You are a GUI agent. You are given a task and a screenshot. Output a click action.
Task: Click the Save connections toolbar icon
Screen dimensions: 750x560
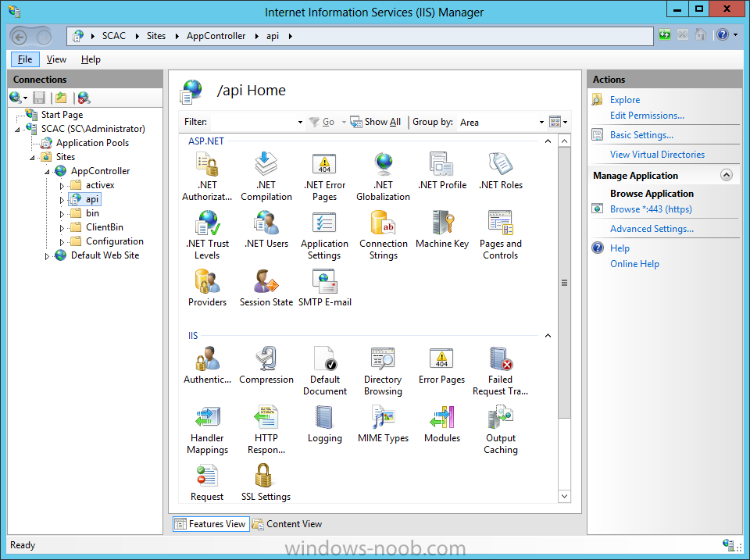tap(39, 98)
